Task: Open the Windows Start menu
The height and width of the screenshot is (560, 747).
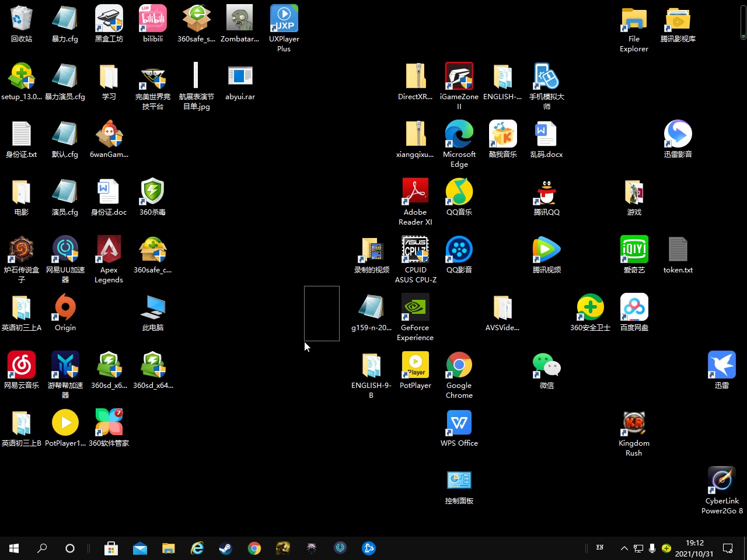Action: point(14,548)
